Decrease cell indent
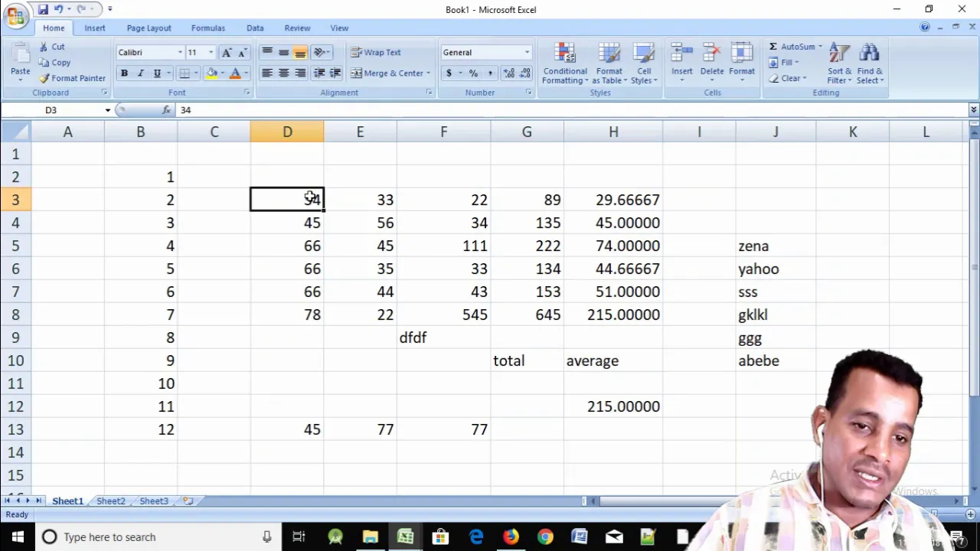 (320, 73)
